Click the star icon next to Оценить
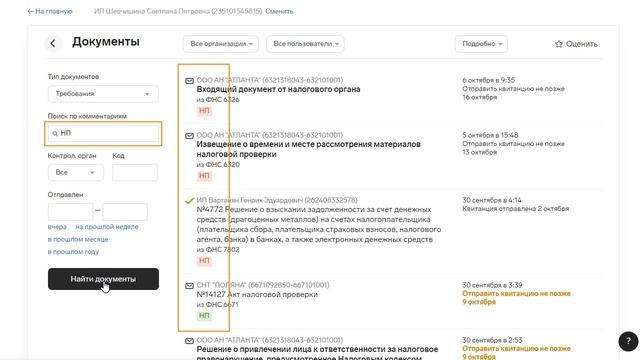This screenshot has width=640, height=360. coord(559,44)
